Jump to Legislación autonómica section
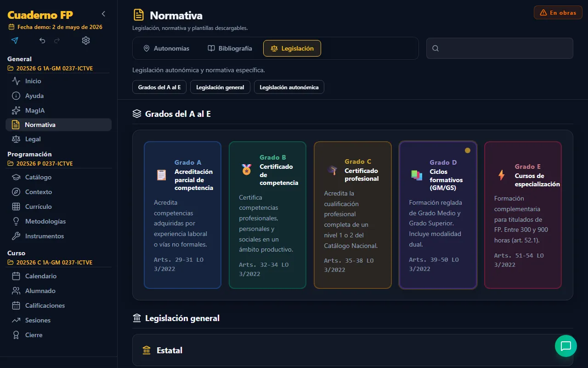 [x=289, y=87]
